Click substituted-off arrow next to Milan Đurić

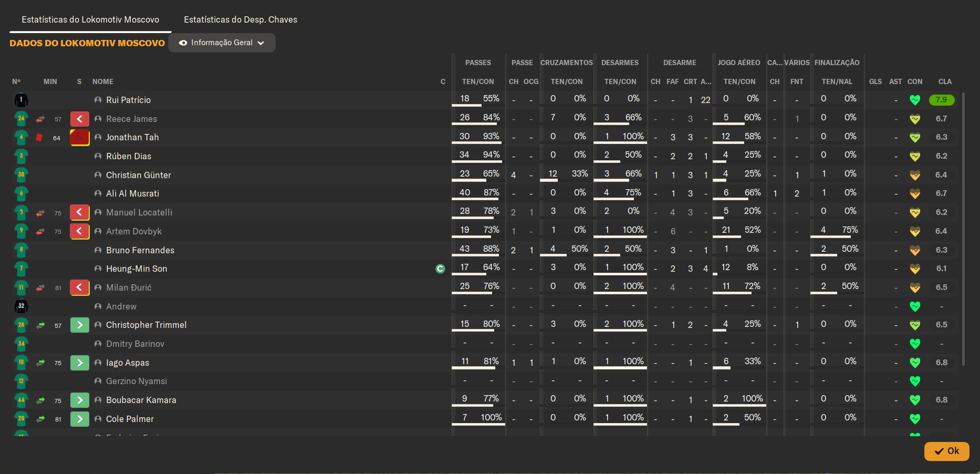pos(40,288)
